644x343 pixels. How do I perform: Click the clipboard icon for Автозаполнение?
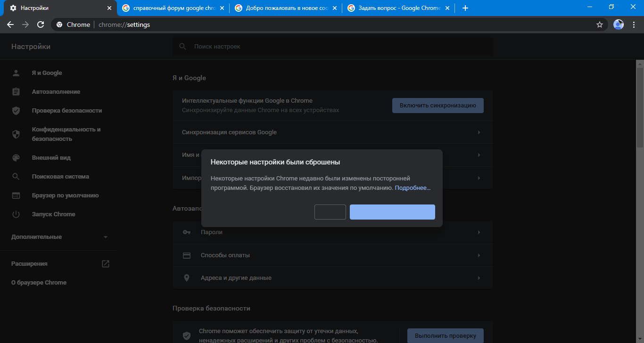[x=16, y=92]
